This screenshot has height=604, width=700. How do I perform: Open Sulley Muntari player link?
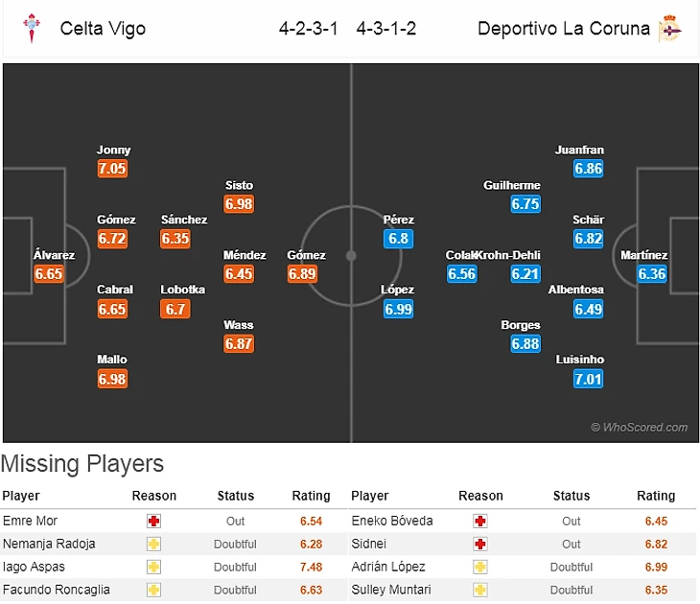(387, 590)
